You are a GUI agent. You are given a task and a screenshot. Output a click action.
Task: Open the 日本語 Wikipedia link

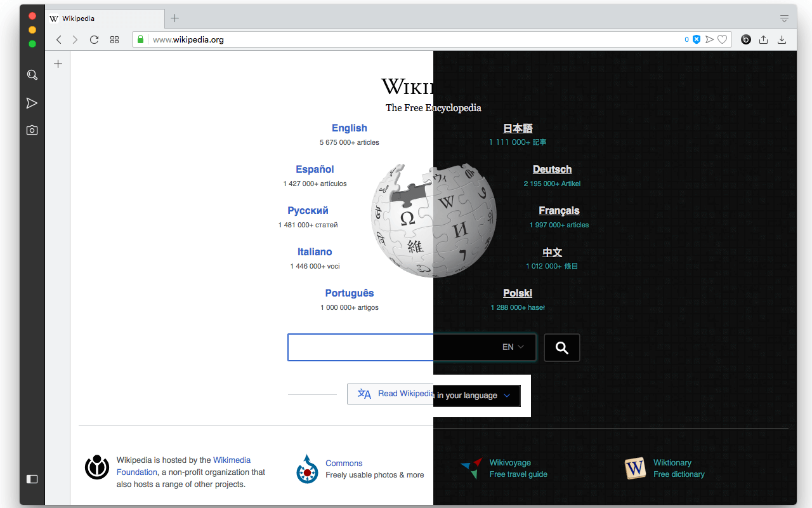[518, 128]
